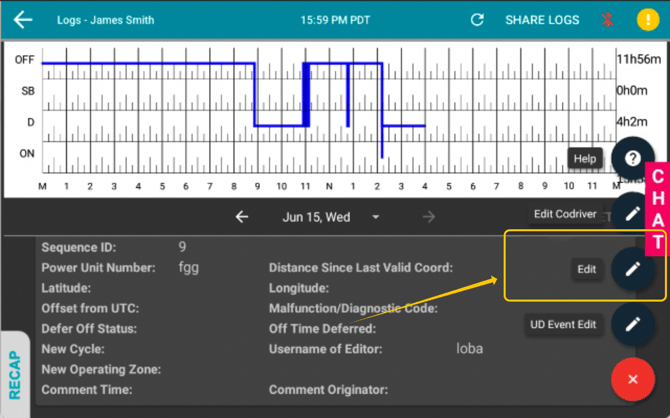Tap the Longitude field label
670x418 pixels.
(299, 288)
